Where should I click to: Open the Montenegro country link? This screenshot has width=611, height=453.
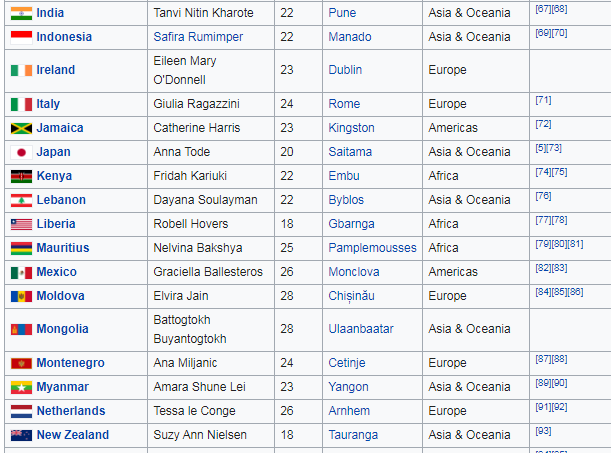click(71, 363)
